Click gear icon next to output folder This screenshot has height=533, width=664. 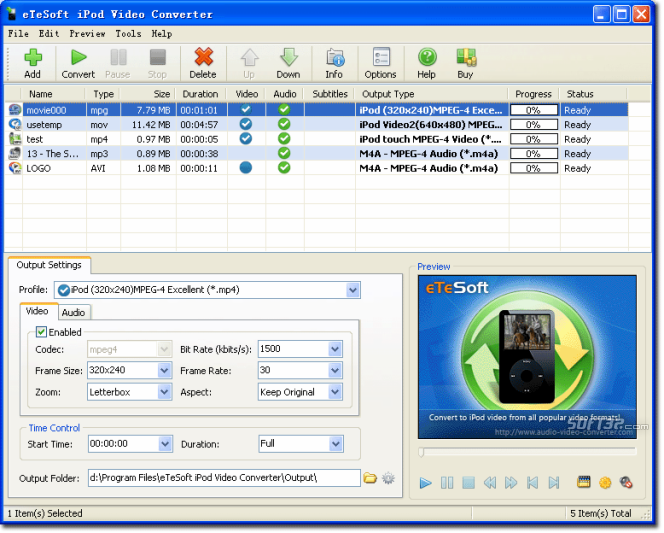[x=388, y=478]
